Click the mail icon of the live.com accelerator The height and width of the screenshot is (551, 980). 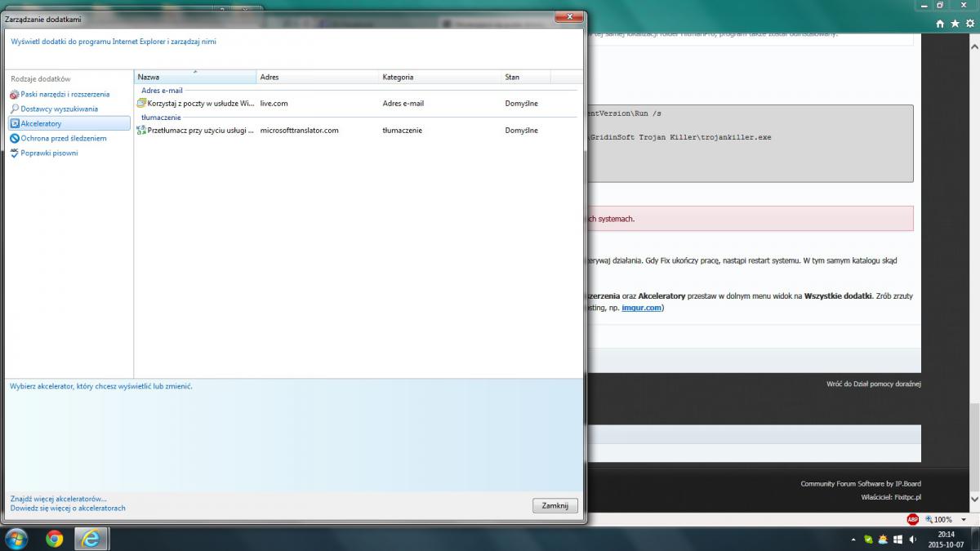tap(141, 104)
